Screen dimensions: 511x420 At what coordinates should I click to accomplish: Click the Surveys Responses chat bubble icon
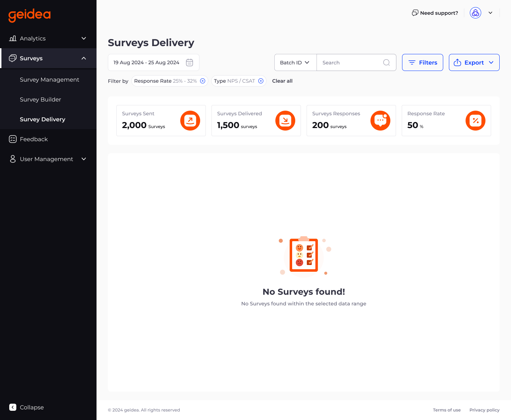(x=380, y=121)
